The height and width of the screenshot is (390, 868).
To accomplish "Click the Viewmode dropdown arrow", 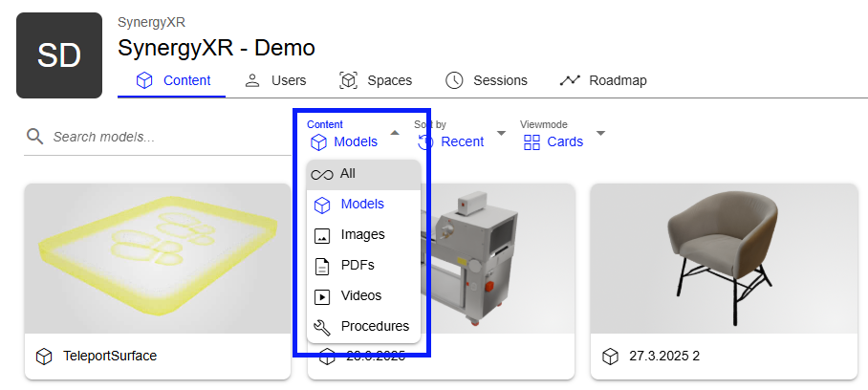I will click(x=600, y=133).
